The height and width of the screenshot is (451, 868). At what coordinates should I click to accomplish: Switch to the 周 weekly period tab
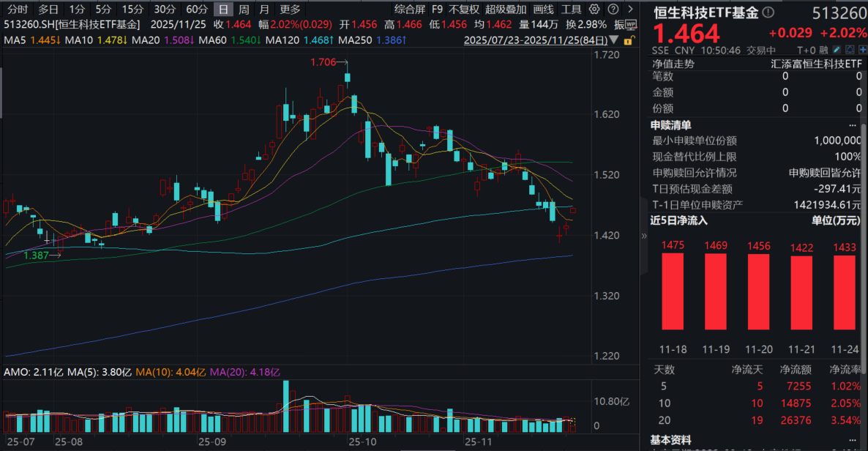[244, 10]
